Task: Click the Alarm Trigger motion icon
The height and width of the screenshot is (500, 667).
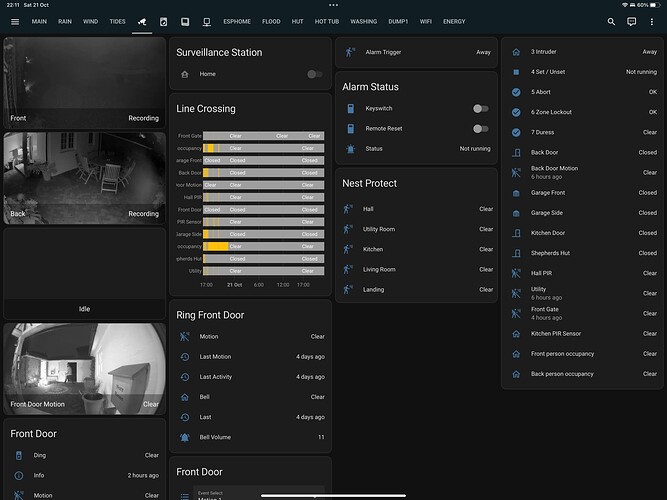Action: (x=350, y=52)
